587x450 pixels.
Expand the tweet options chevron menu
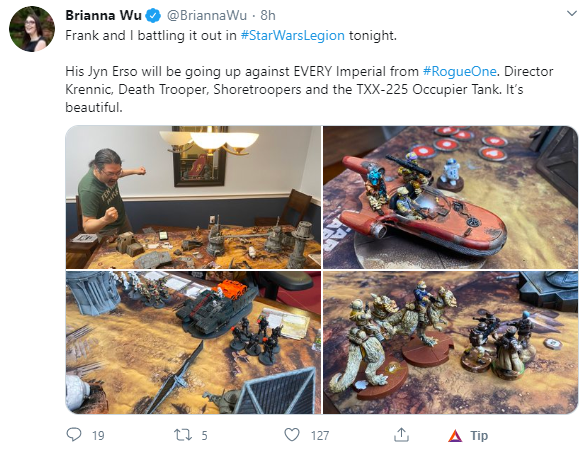(x=572, y=14)
